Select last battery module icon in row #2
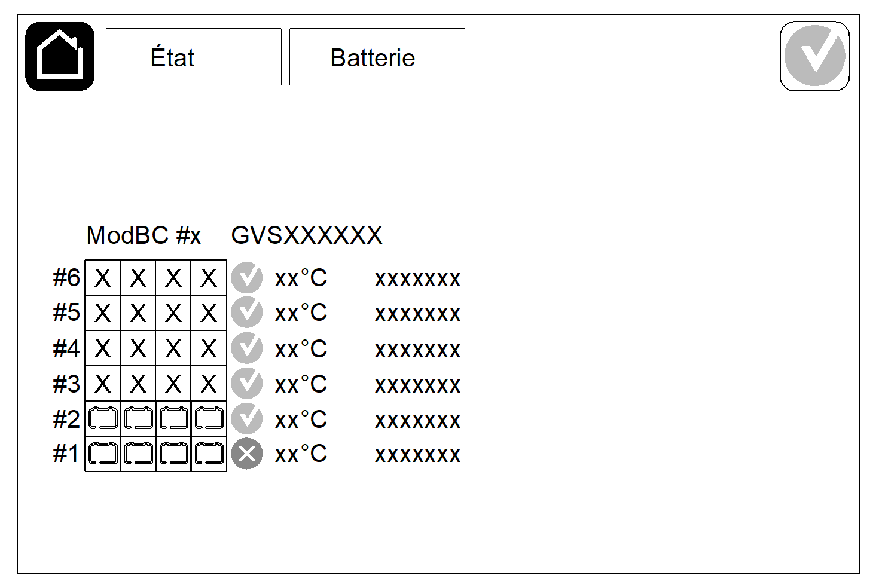 point(209,418)
